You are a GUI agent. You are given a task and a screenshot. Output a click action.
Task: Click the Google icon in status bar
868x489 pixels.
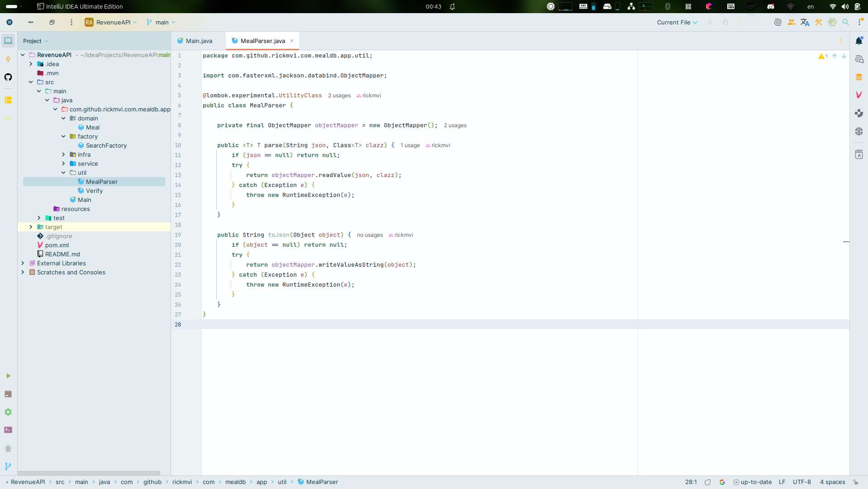pyautogui.click(x=722, y=482)
